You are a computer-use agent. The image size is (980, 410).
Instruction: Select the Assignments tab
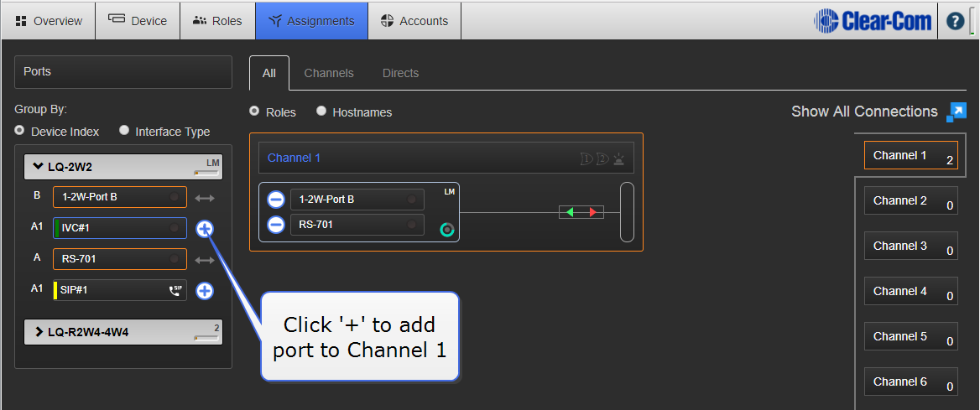(311, 21)
